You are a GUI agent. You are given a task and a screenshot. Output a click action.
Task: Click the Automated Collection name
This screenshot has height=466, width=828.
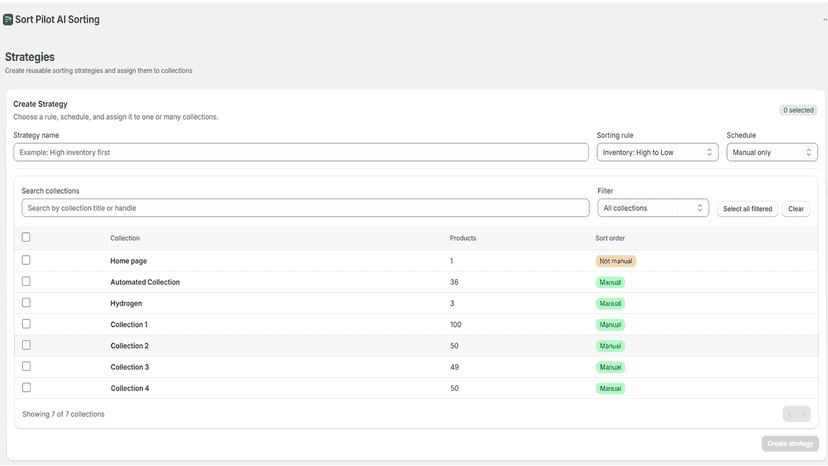pos(145,282)
